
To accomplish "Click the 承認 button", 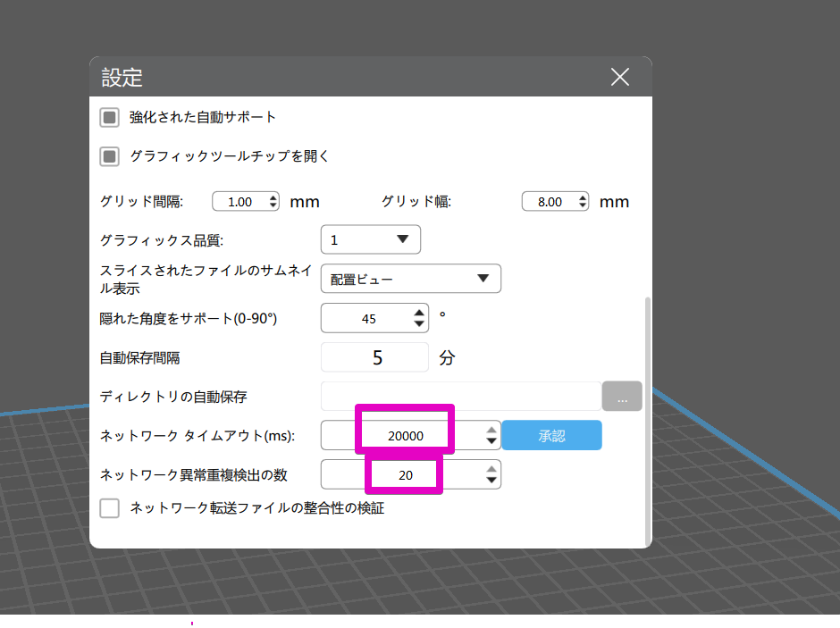I will pyautogui.click(x=551, y=435).
